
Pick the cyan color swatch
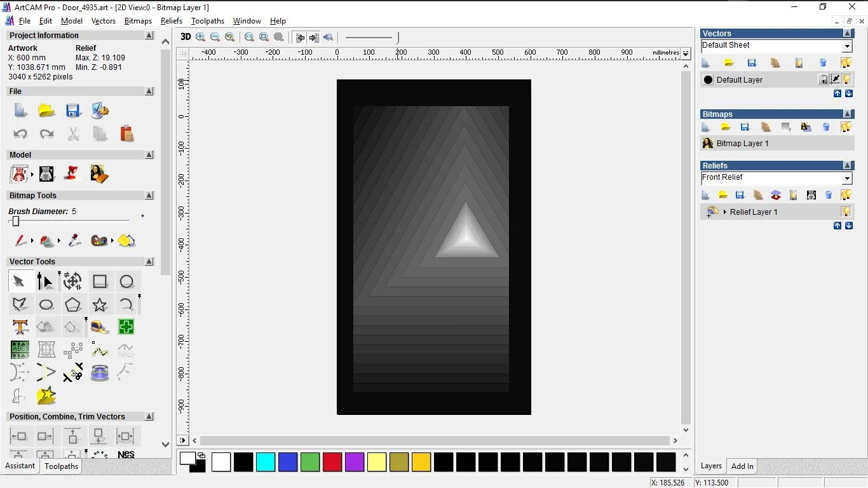(x=266, y=462)
